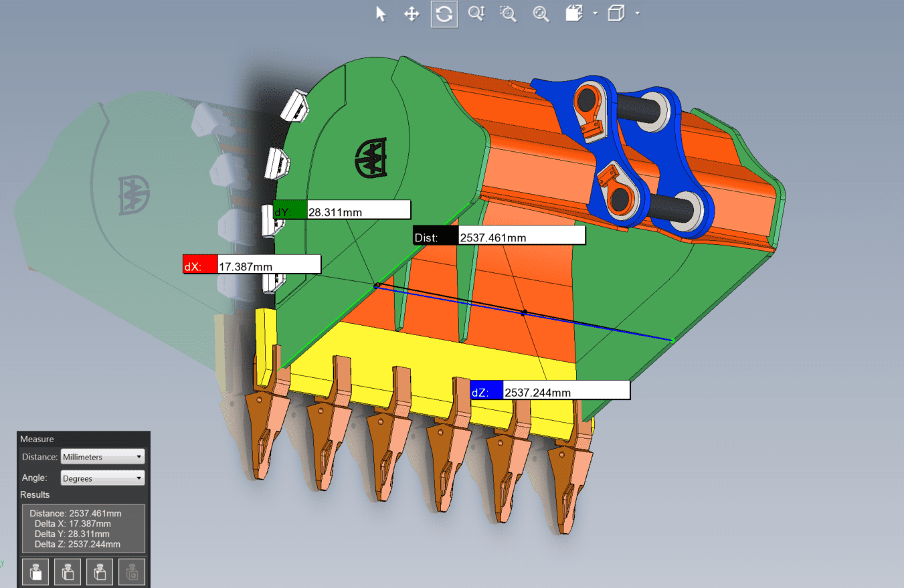Toggle the face selection filter in Measure
Viewport: 904px width, 588px height.
(35, 573)
